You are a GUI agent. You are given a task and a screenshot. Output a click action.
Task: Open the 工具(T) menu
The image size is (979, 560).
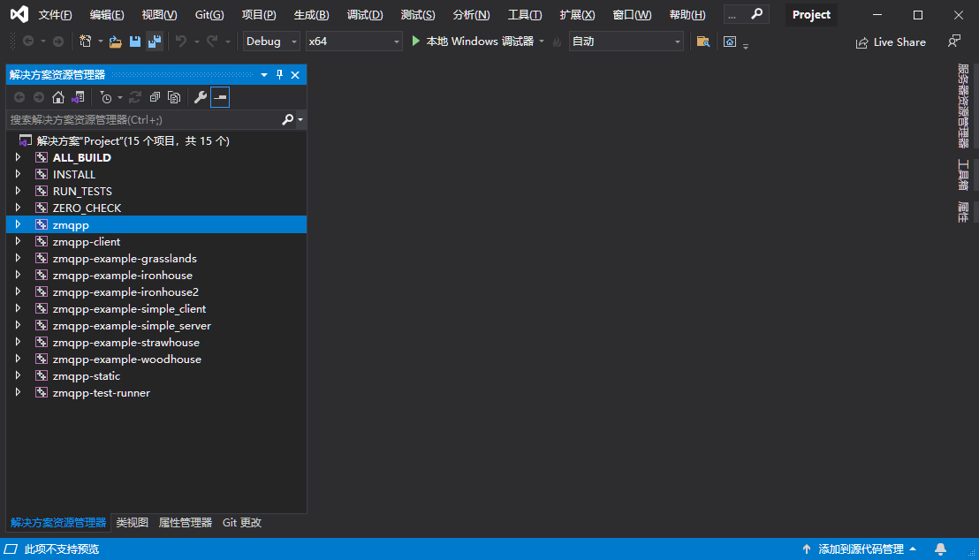click(525, 14)
